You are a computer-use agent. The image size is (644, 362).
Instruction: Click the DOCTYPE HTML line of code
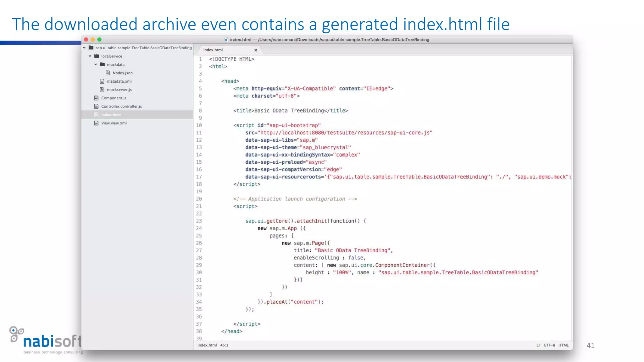tap(232, 59)
